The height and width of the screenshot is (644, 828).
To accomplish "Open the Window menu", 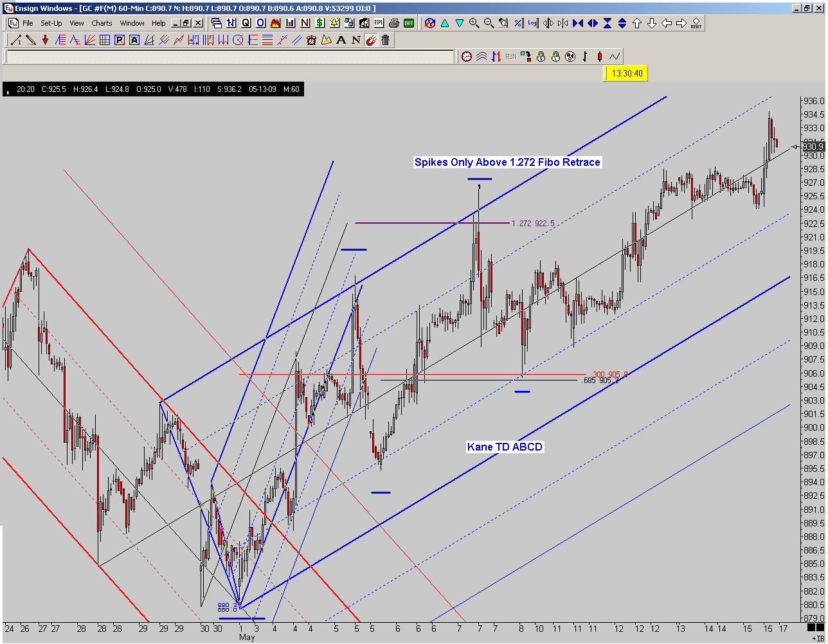I will (x=132, y=23).
